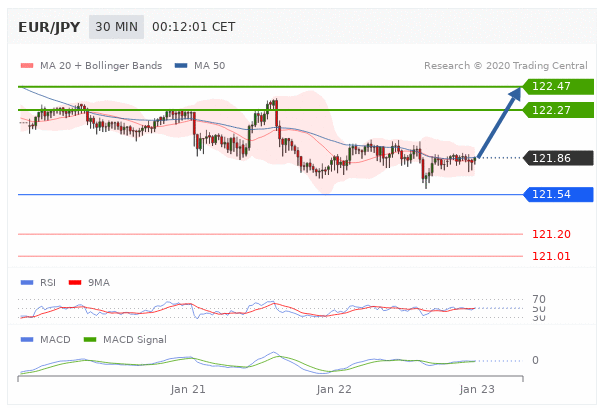Toggle the MA 20 + Bollinger Bands series
Image resolution: width=604 pixels, height=411 pixels.
pyautogui.click(x=100, y=66)
